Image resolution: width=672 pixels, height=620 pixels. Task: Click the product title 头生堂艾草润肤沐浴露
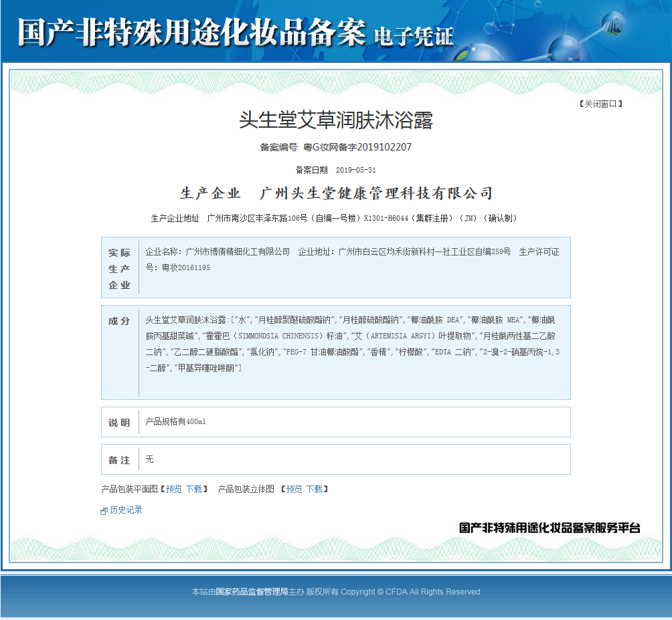336,120
